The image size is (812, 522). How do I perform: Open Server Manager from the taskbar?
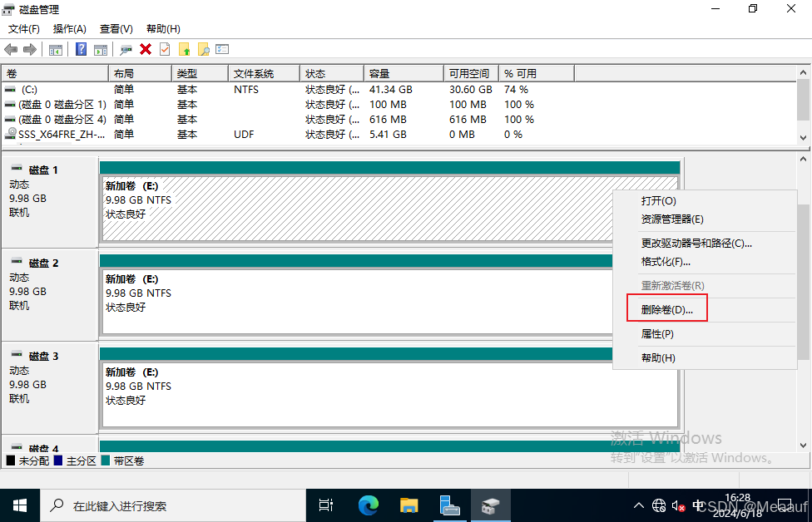[449, 505]
